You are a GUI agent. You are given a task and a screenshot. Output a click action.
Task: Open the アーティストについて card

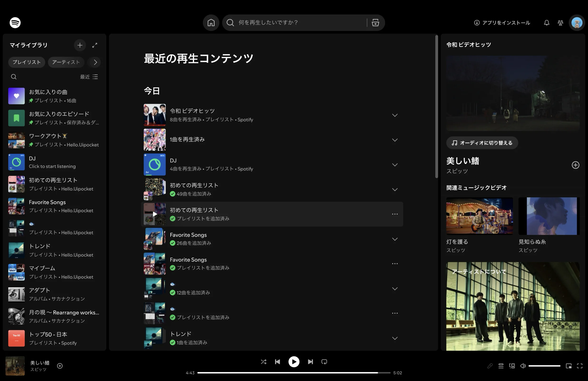click(x=513, y=306)
